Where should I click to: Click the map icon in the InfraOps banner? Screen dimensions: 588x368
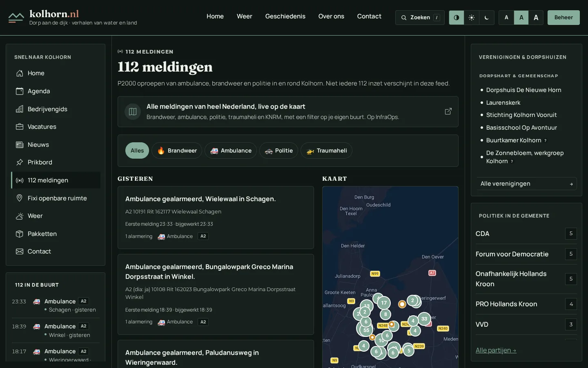click(133, 112)
